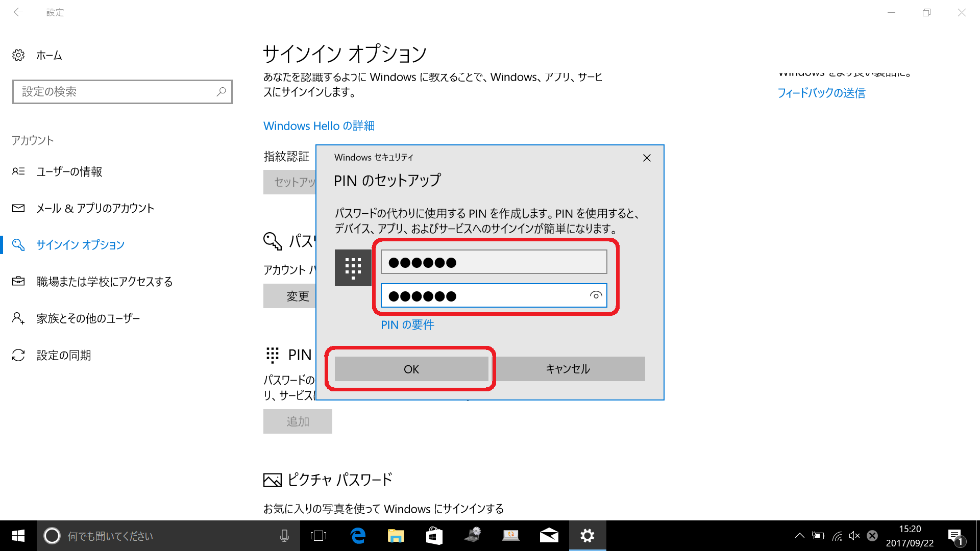Open the PIN の要件 link
Image resolution: width=980 pixels, height=551 pixels.
[407, 325]
